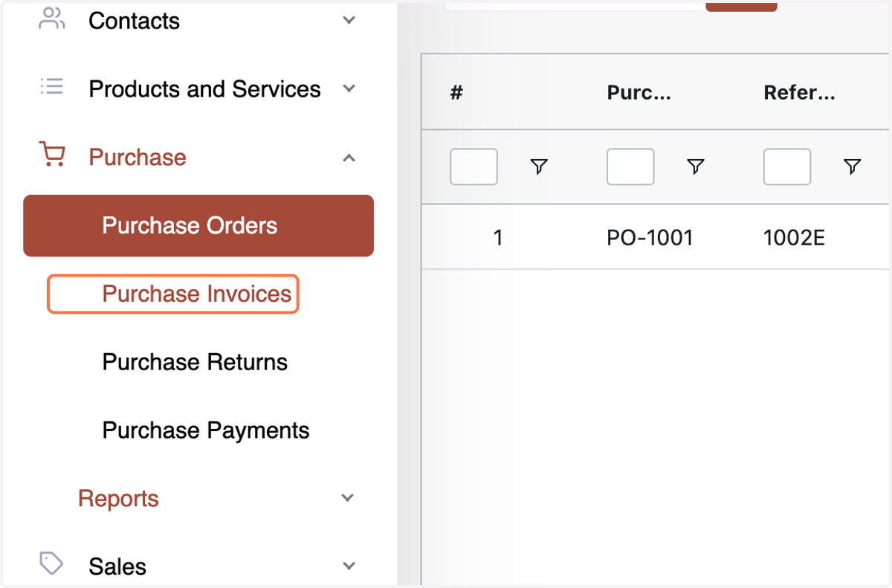Collapse the Purchase section chevron
892x588 pixels.
click(349, 157)
